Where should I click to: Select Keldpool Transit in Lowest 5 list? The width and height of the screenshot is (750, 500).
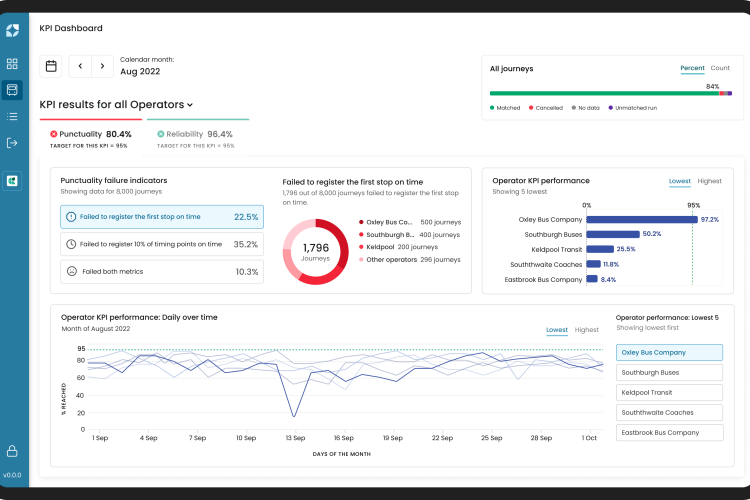point(669,393)
